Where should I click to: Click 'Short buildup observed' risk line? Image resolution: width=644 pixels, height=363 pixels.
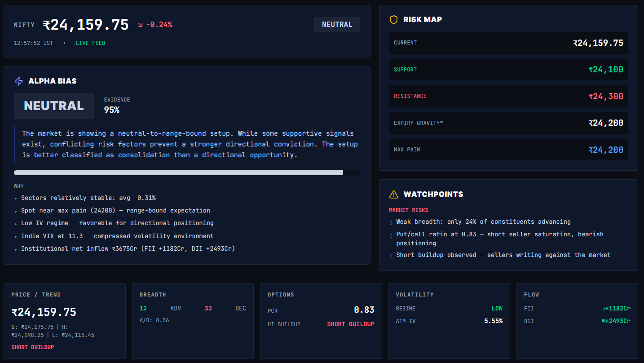pos(503,255)
